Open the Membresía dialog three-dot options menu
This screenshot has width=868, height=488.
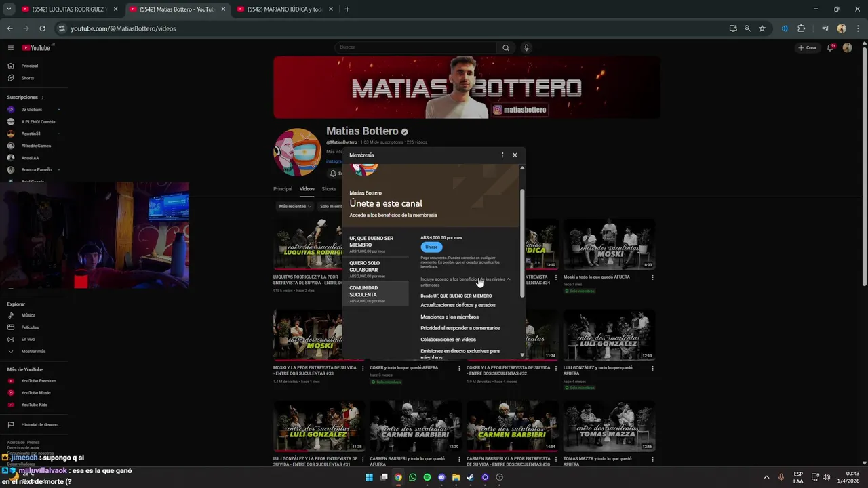point(502,155)
